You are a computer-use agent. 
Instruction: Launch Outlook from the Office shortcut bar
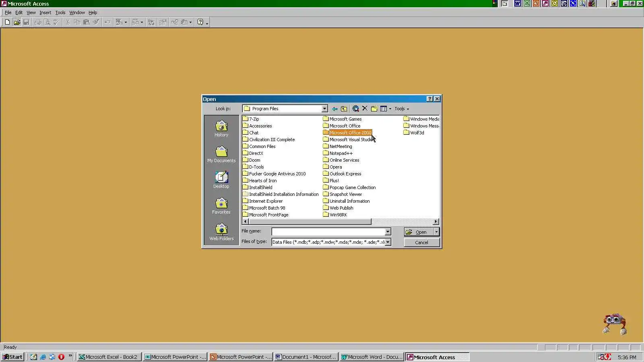pyautogui.click(x=554, y=4)
